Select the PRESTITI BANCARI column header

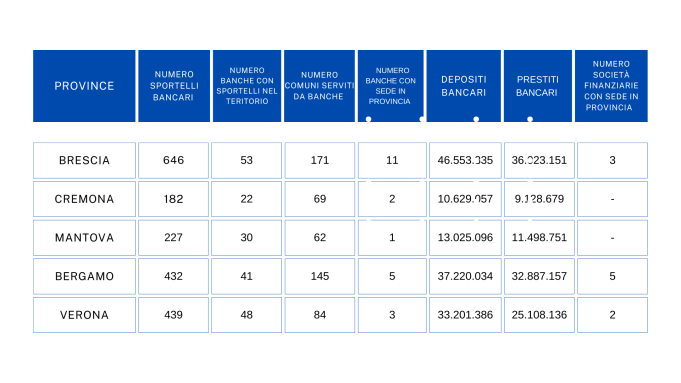click(538, 86)
